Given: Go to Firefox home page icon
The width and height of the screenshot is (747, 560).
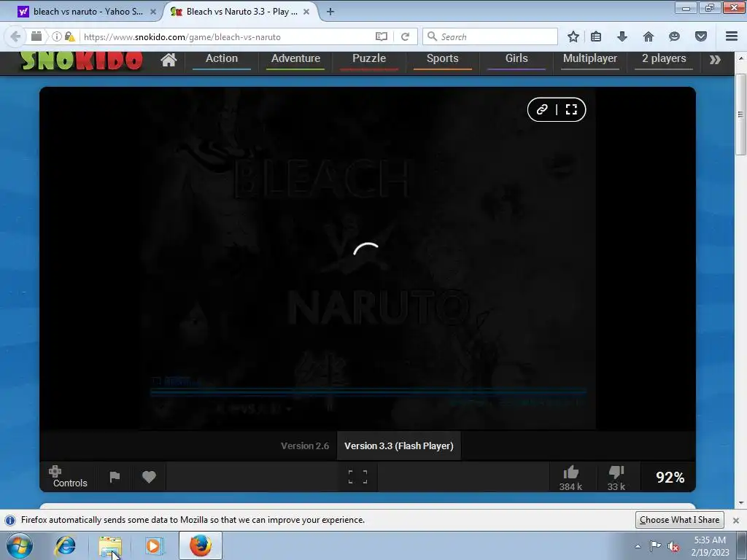Looking at the screenshot, I should (x=649, y=36).
